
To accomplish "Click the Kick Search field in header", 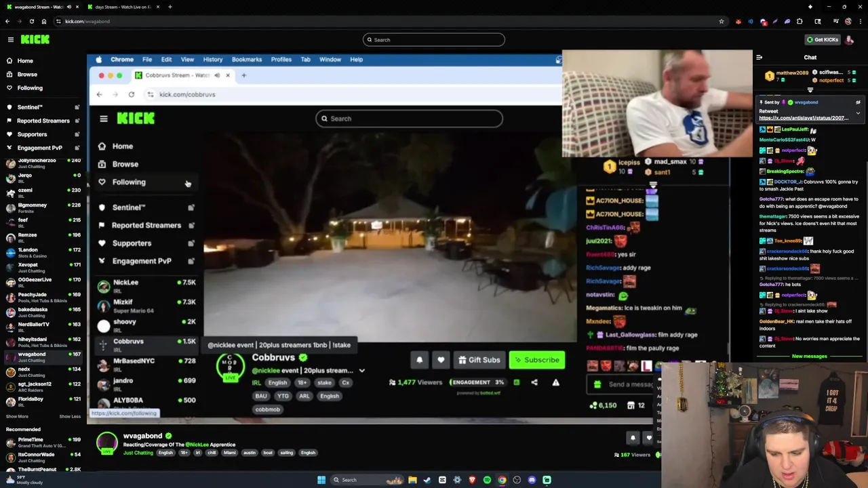I will click(434, 40).
